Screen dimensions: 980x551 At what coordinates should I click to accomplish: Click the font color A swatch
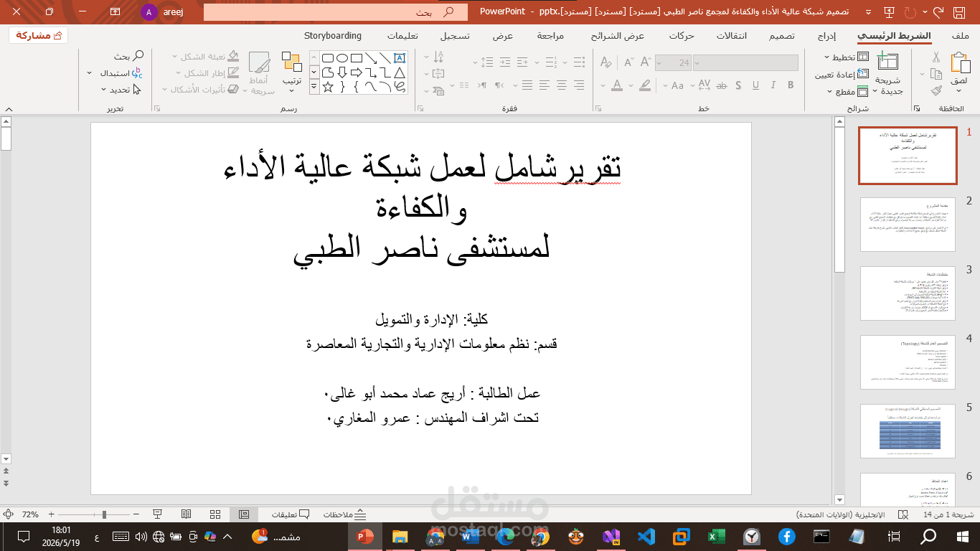(617, 85)
